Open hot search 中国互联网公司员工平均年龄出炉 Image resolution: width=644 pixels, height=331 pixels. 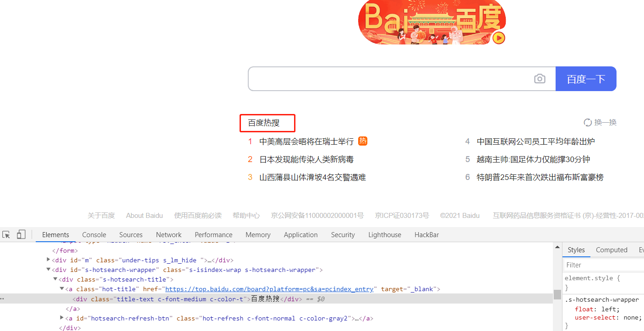click(x=536, y=141)
